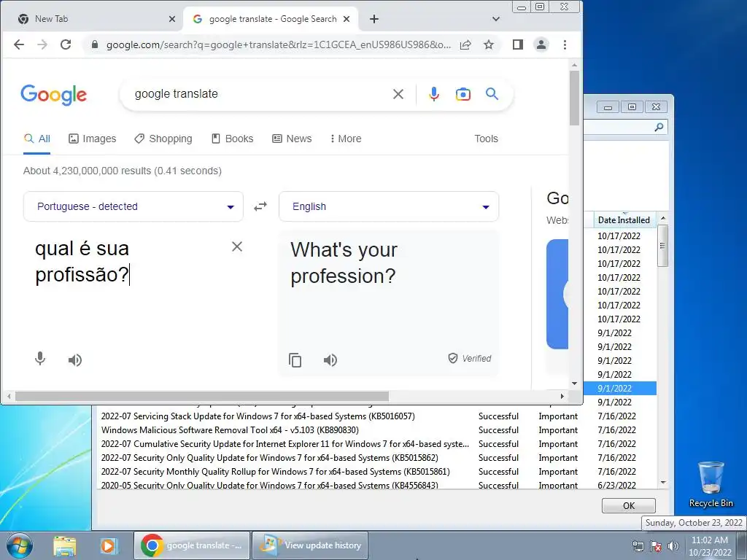The image size is (747, 560).
Task: Click the Chrome vertical scrollbar thumb
Action: [574, 98]
